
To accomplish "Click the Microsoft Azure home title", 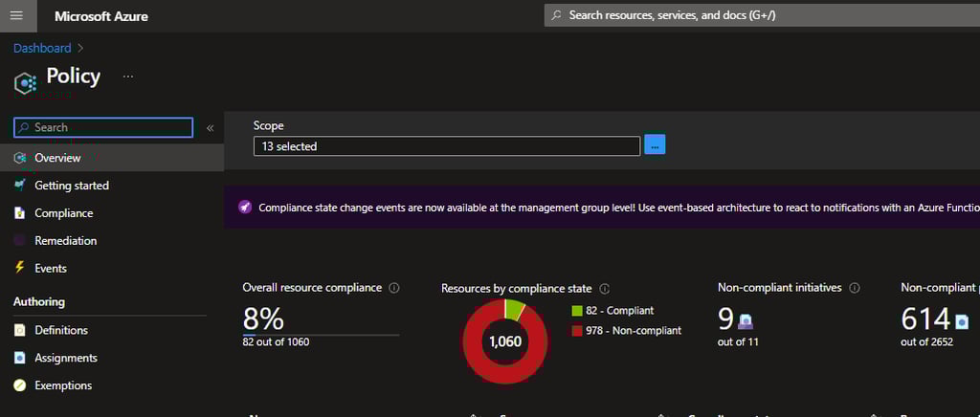I will (x=101, y=16).
